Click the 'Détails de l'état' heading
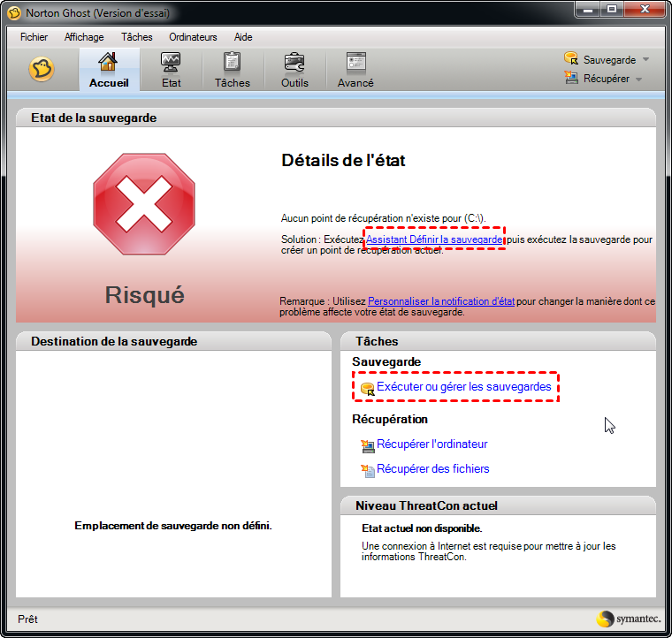Viewport: 672px width, 638px height. 343,161
